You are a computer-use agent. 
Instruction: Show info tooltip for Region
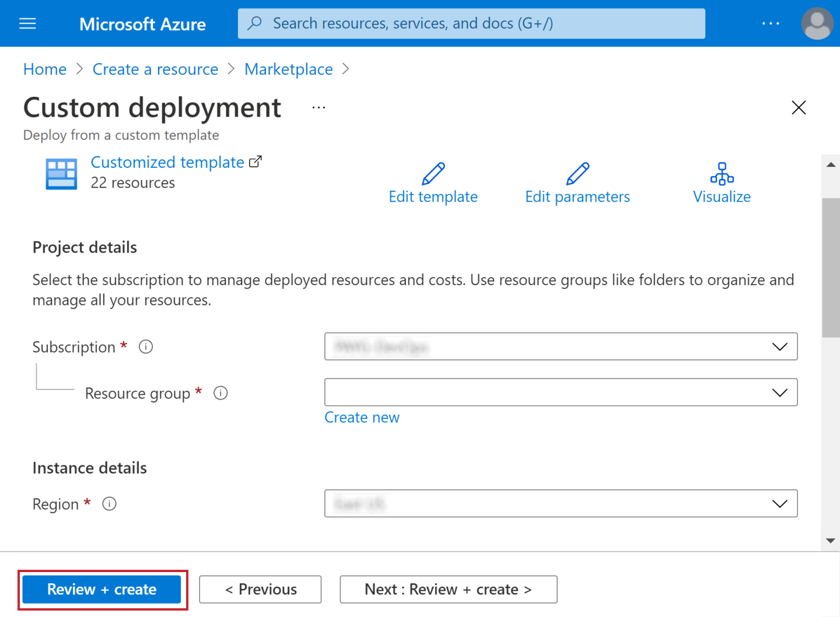(110, 504)
